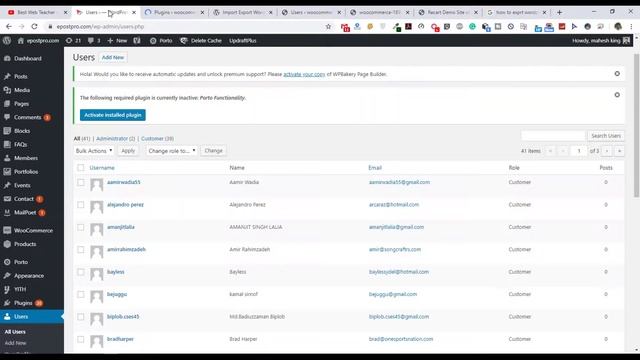Open WooCommerce icon in sidebar
This screenshot has height=360, width=640.
pos(7,230)
